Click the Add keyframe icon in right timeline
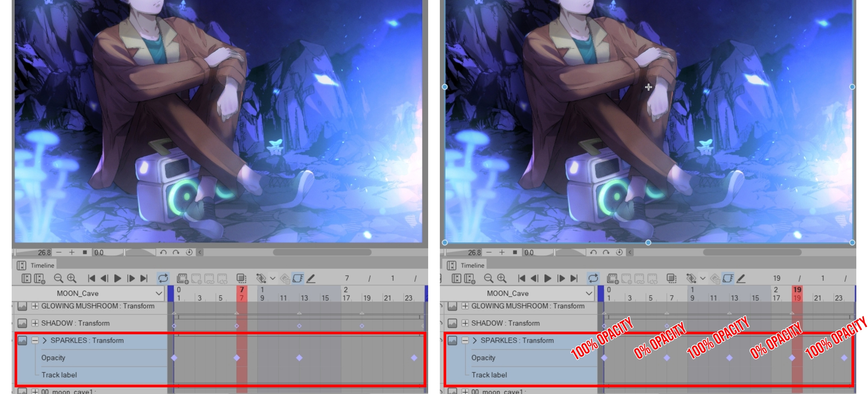The height and width of the screenshot is (394, 868). [691, 278]
